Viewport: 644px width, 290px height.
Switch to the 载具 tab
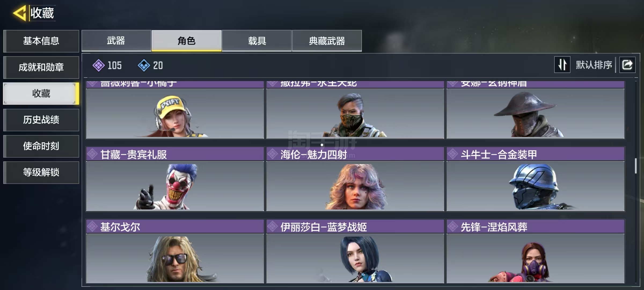(x=257, y=41)
